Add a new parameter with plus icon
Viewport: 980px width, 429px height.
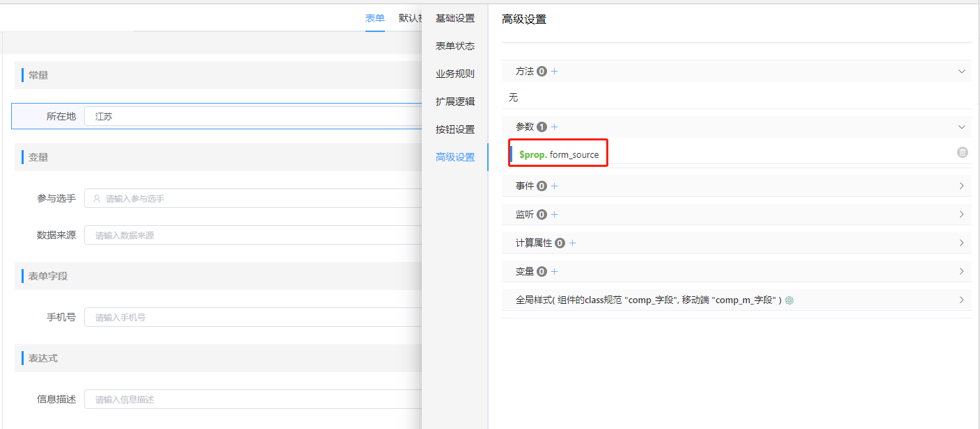point(555,127)
